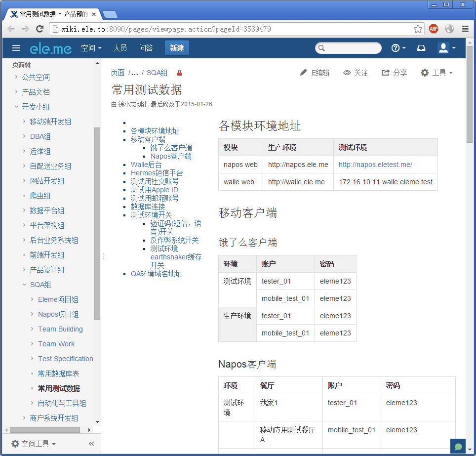Click the 新建 create button

pos(177,48)
